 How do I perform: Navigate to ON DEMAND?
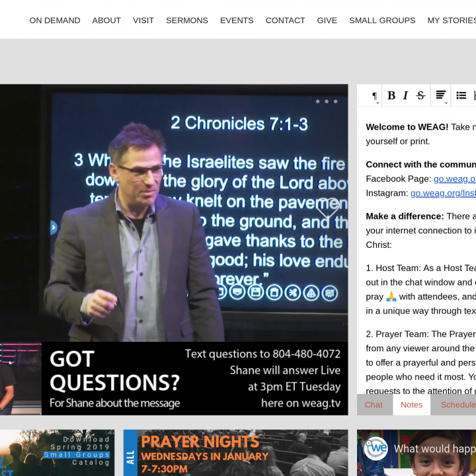[55, 20]
